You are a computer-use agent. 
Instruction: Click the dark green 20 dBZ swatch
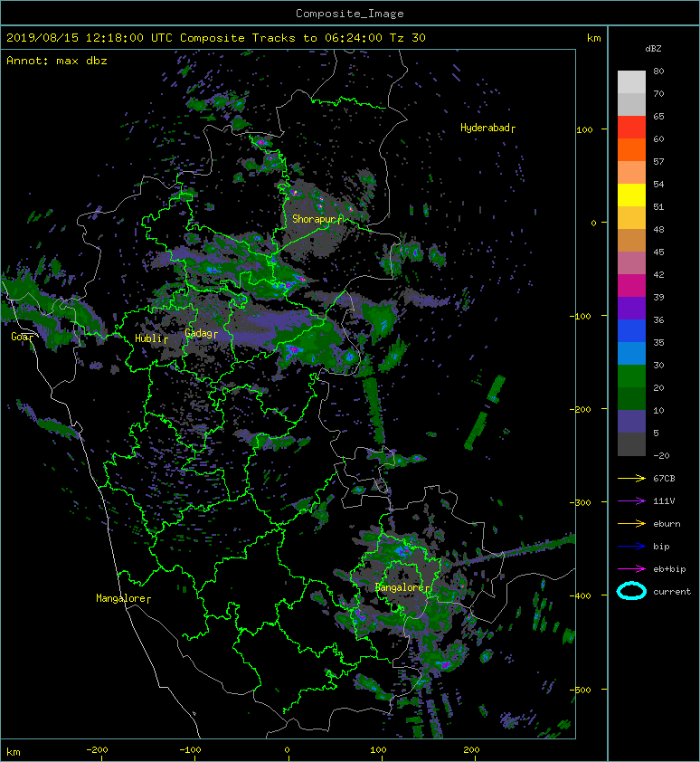pyautogui.click(x=631, y=398)
